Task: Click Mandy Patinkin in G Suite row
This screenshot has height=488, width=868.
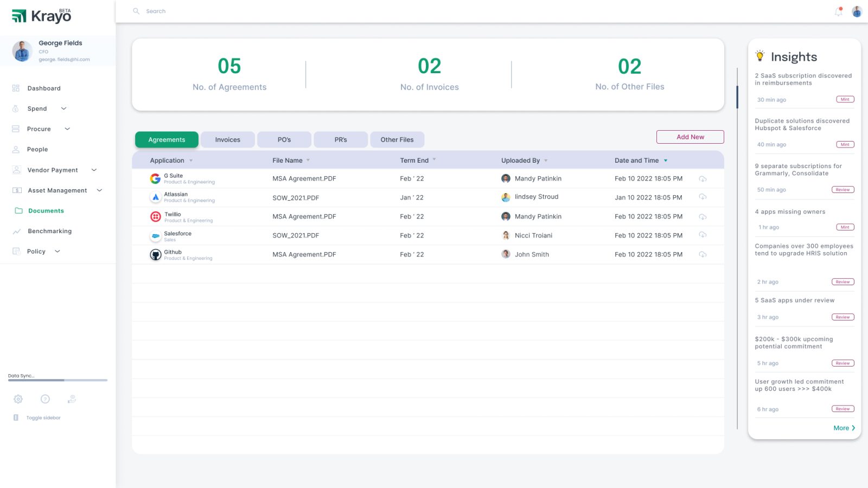Action: pos(538,178)
